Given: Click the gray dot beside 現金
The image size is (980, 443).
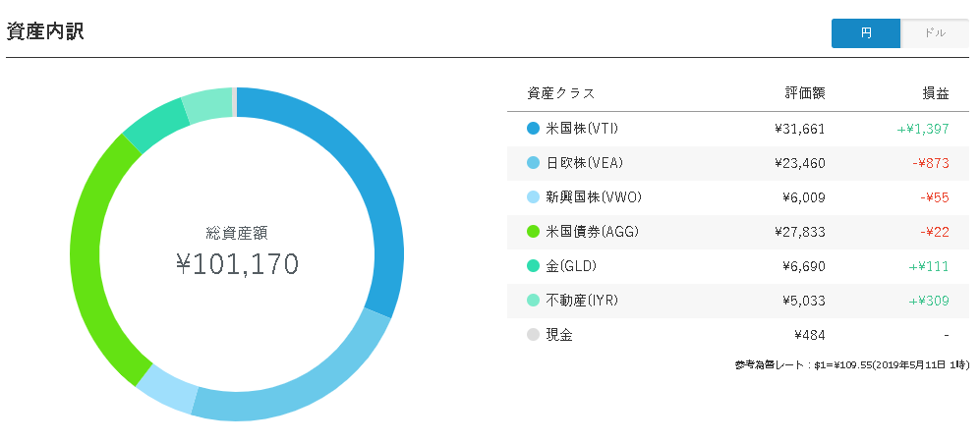Looking at the screenshot, I should (x=533, y=335).
